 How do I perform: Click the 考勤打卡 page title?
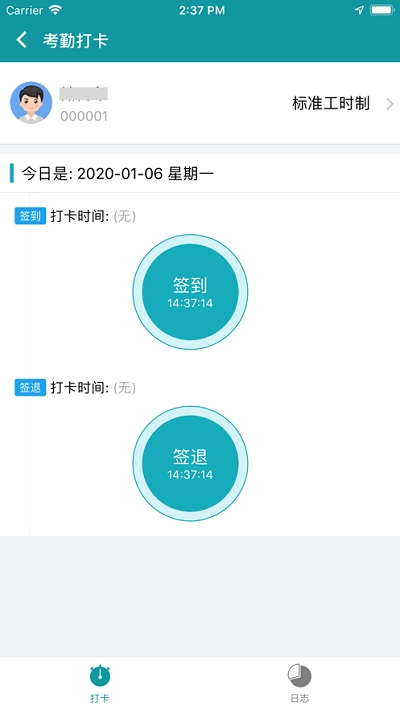click(76, 40)
